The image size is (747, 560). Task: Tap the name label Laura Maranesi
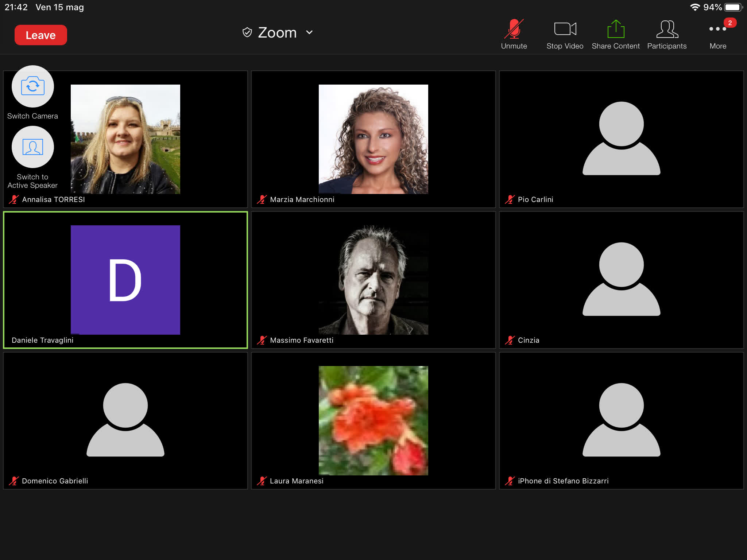click(297, 481)
